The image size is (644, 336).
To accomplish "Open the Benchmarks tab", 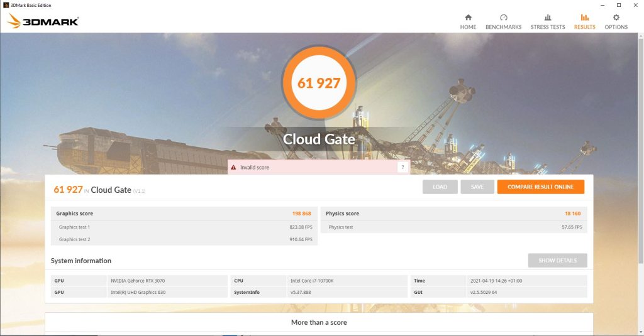I will [x=503, y=22].
